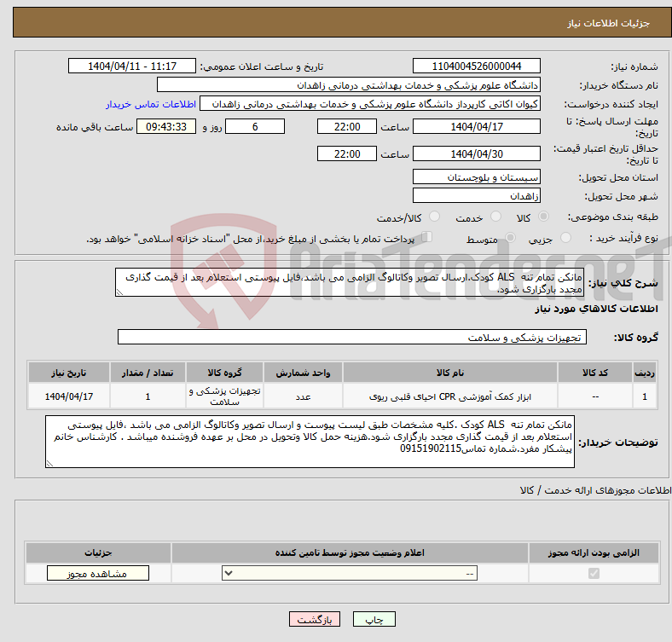This screenshot has height=642, width=672.
Task: Click the الزامی بودن ارائه مجوز header
Action: tap(594, 552)
